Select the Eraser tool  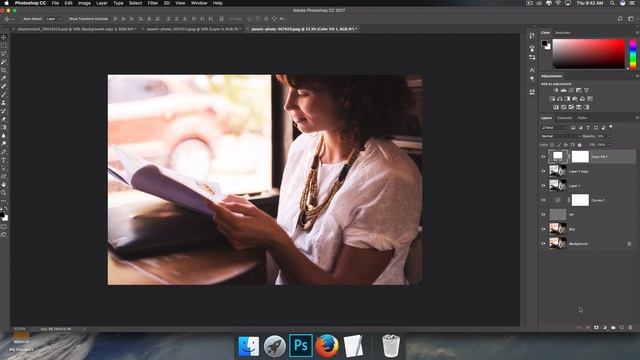click(4, 119)
